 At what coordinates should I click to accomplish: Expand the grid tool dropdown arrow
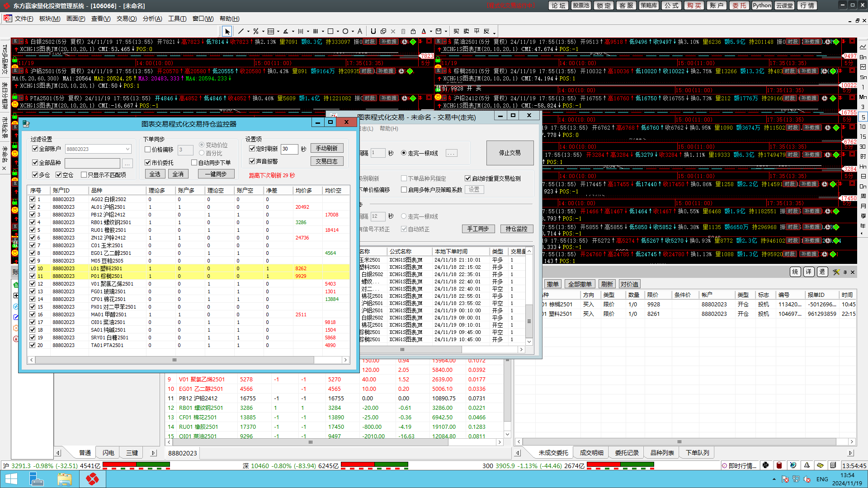pyautogui.click(x=322, y=32)
